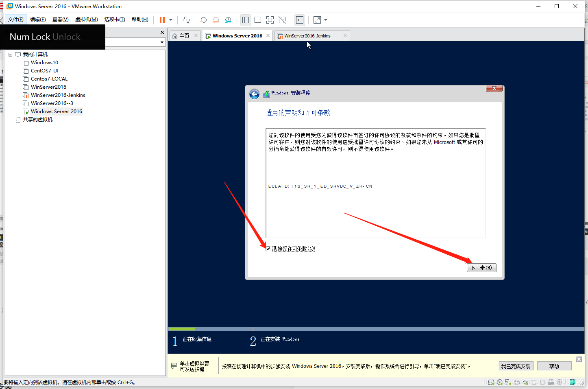Select WinServer2016 in the library tree
Screen dimensions: 588x389
(48, 87)
